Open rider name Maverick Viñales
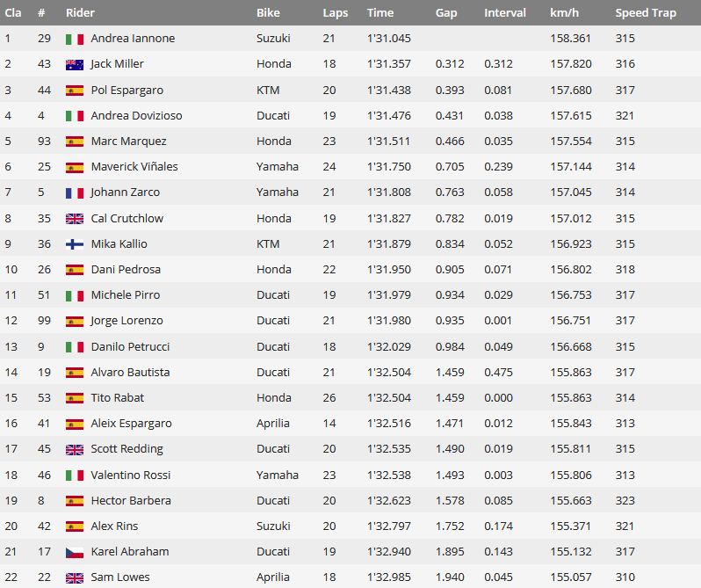 (x=134, y=167)
